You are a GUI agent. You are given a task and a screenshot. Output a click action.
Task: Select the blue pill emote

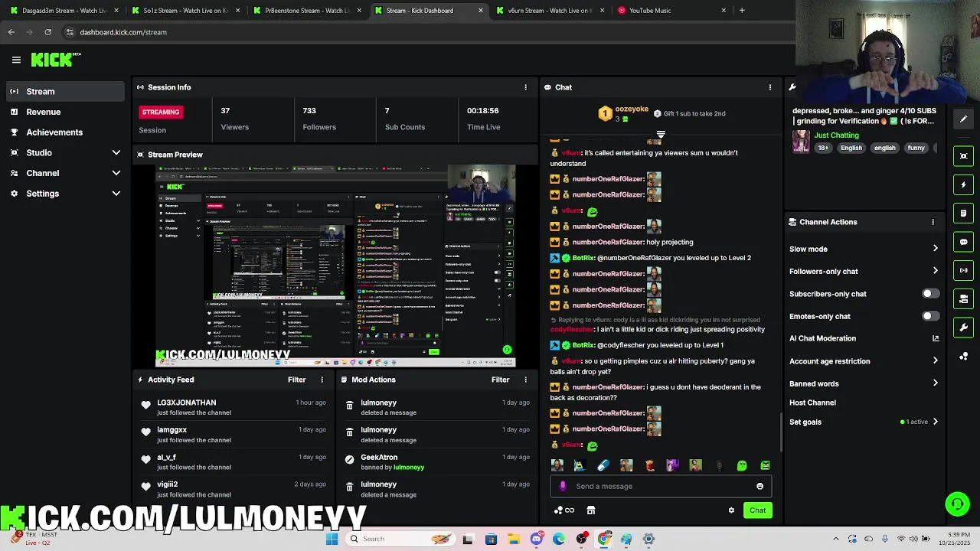coord(603,465)
